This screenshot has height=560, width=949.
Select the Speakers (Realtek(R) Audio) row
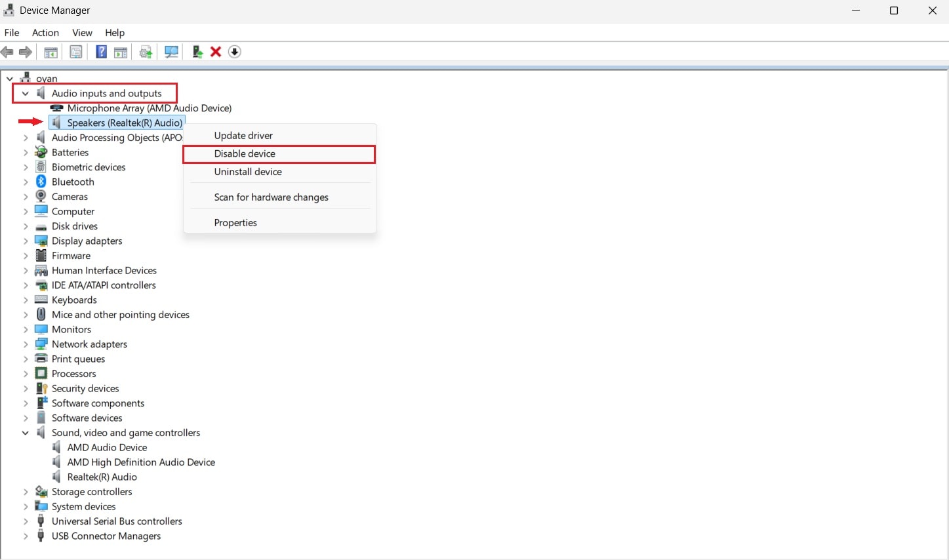(x=117, y=123)
